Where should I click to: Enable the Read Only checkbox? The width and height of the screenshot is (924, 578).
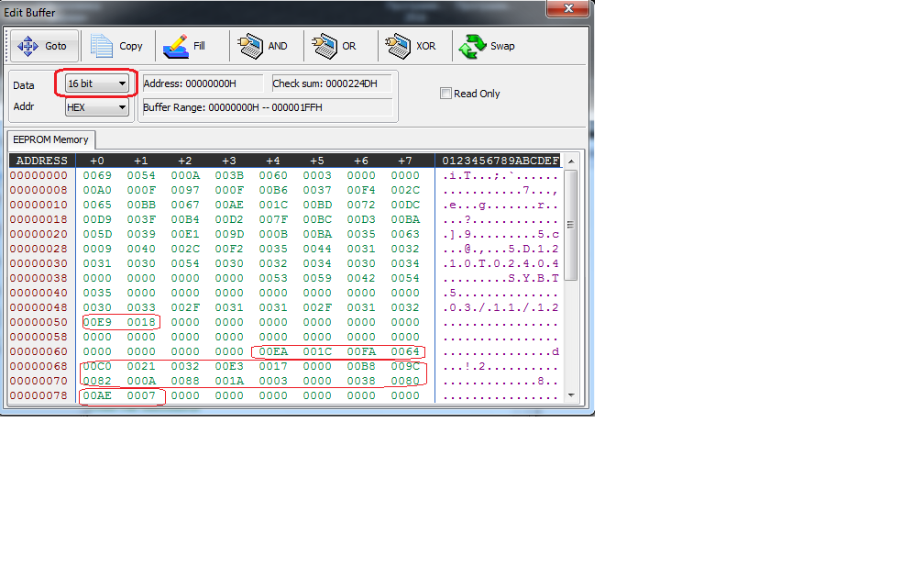(446, 94)
